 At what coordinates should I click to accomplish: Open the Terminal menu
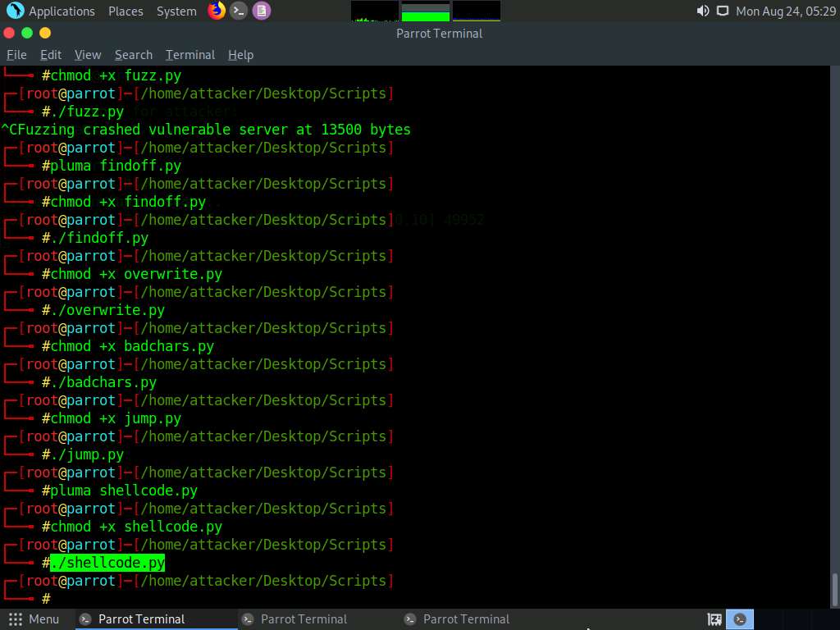[190, 55]
